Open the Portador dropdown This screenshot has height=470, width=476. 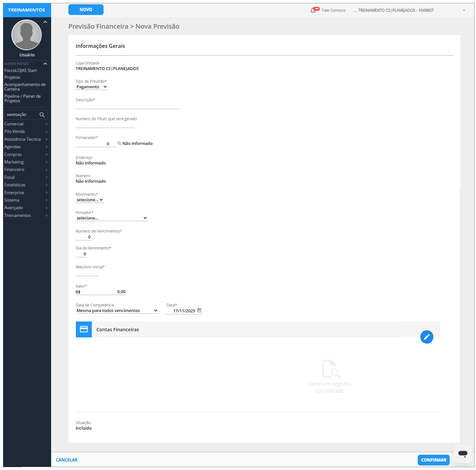click(112, 218)
